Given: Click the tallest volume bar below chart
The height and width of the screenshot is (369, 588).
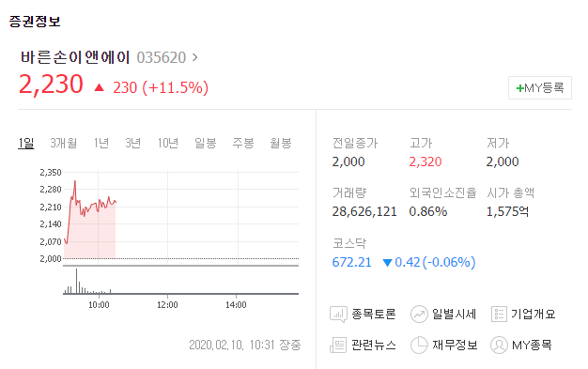Looking at the screenshot, I should point(76,281).
